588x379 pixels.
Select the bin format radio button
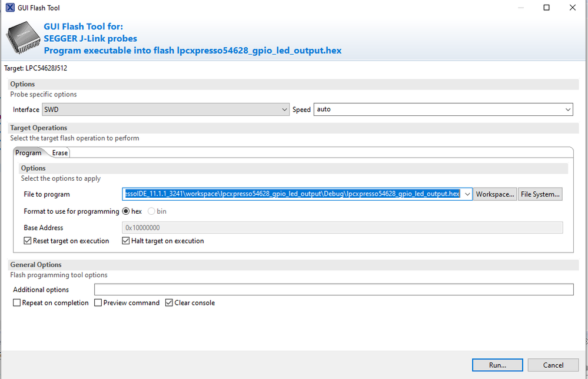(151, 211)
